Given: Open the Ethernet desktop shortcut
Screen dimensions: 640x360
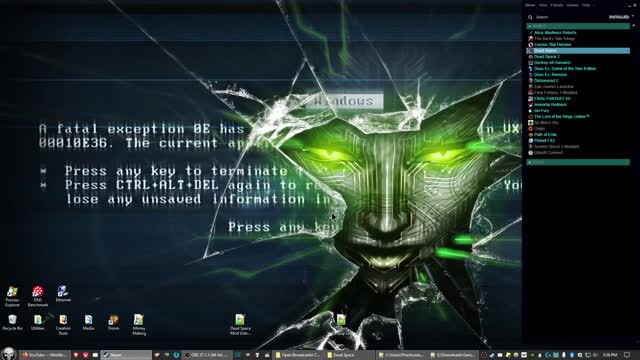Looking at the screenshot, I should tap(63, 293).
